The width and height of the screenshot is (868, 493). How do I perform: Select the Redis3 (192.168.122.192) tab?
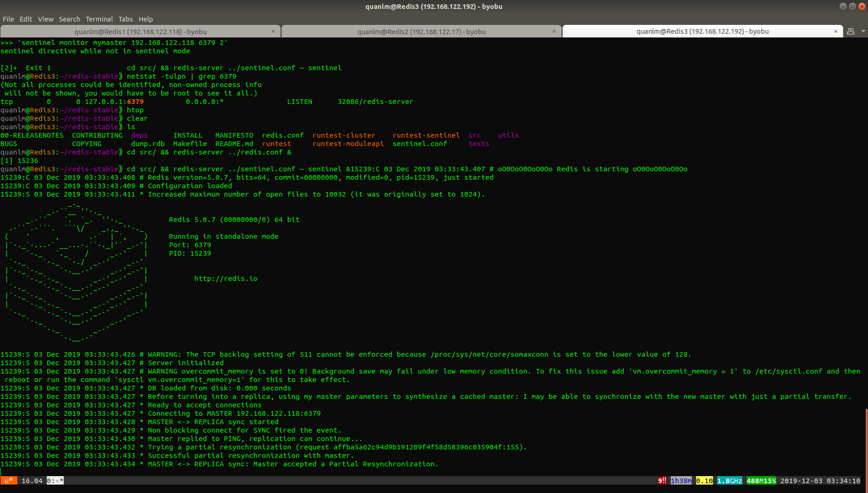coord(703,31)
